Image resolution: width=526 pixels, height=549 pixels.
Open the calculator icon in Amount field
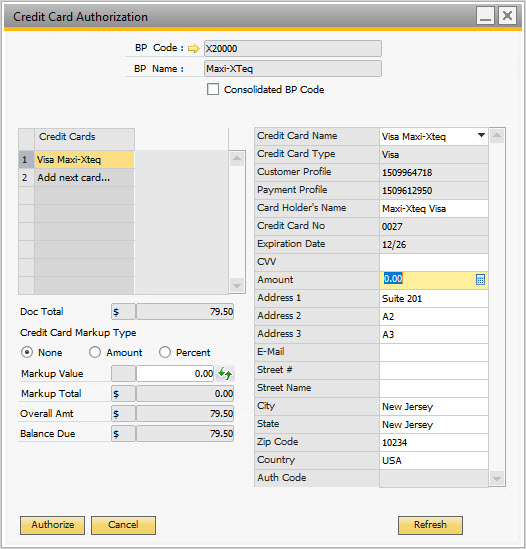480,280
